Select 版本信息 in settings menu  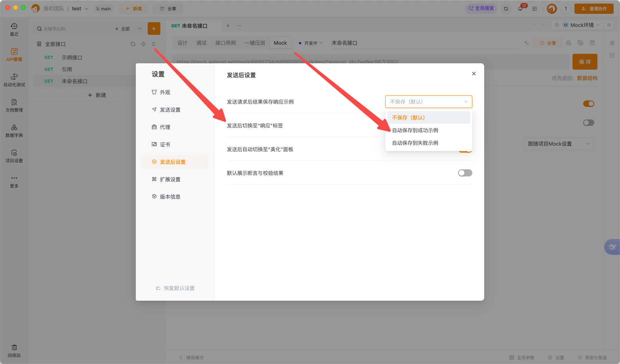click(175, 197)
